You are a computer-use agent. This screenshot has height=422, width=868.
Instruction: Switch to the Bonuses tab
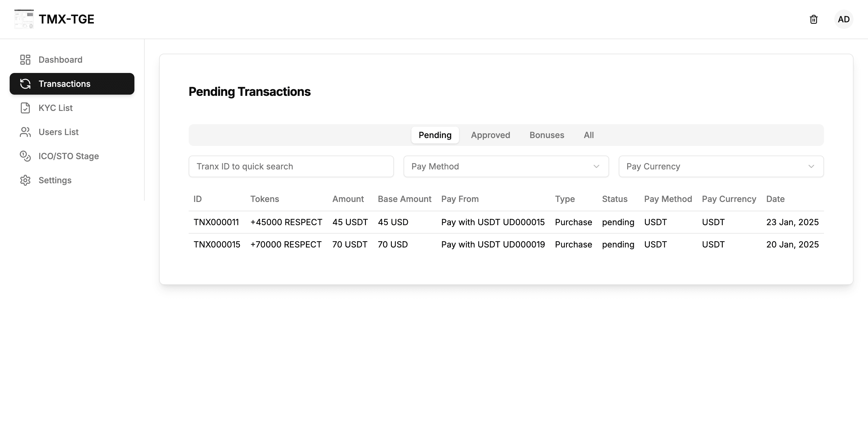pos(546,135)
